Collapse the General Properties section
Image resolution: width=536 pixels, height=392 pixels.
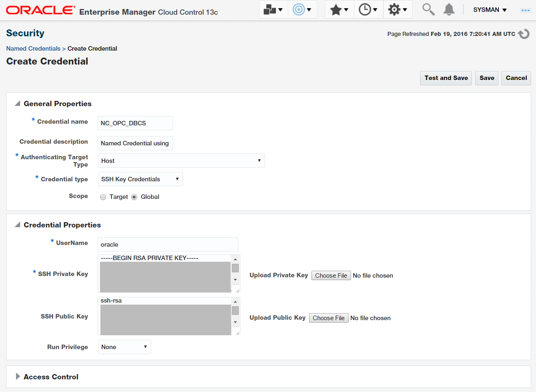pos(18,104)
